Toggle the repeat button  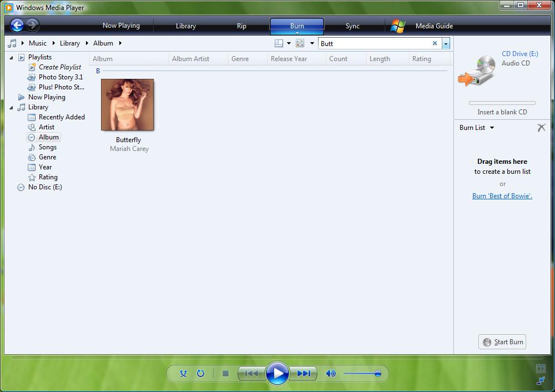(201, 373)
